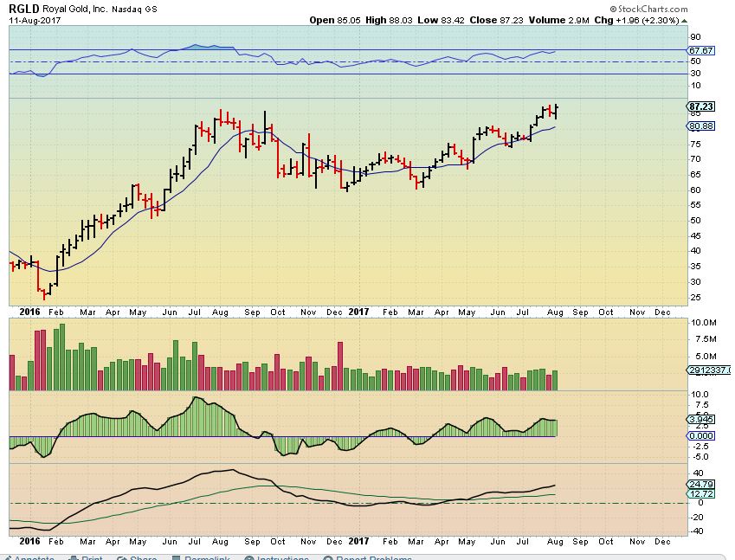Click the histogram value tag 3.945
Viewport: 735px width, 560px height.
[701, 419]
